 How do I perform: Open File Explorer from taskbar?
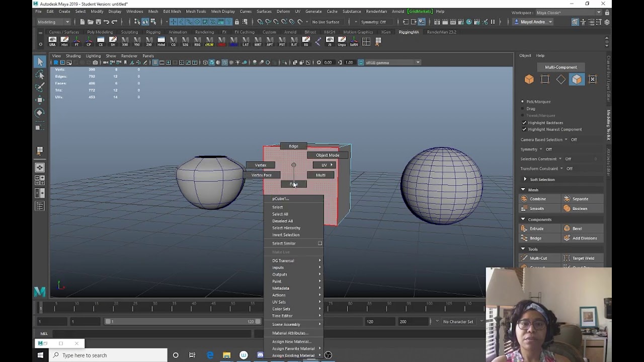[x=226, y=355]
